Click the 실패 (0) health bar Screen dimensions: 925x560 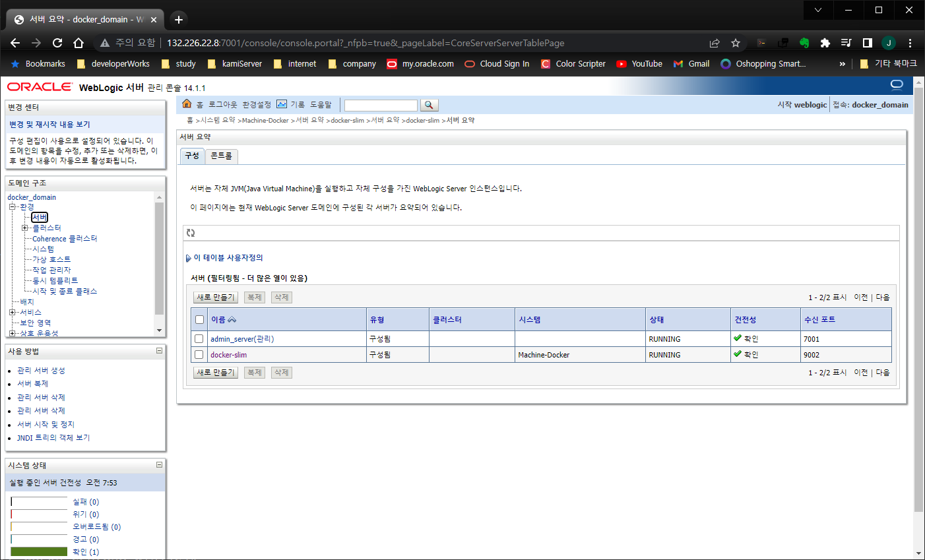(39, 502)
